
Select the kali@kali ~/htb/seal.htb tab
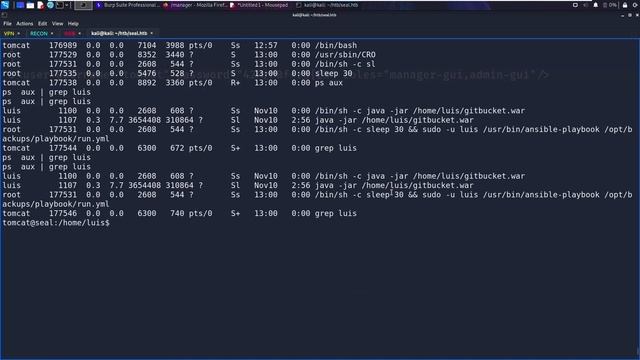click(119, 33)
